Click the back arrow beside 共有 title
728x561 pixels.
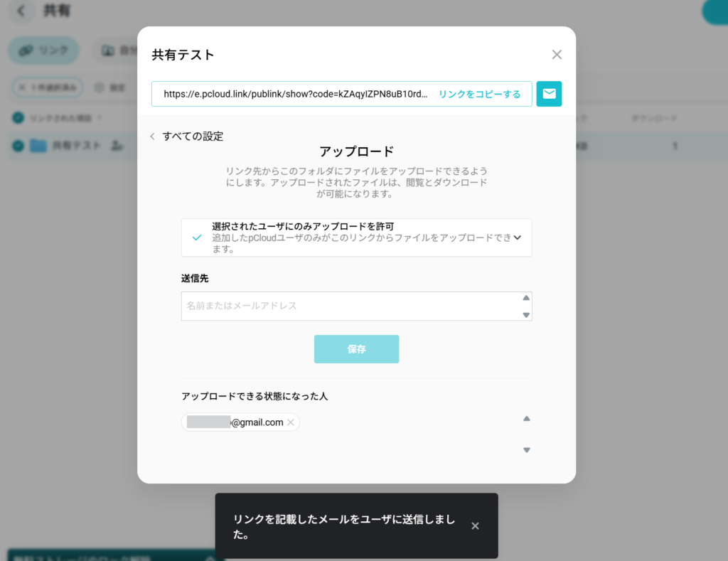[22, 11]
